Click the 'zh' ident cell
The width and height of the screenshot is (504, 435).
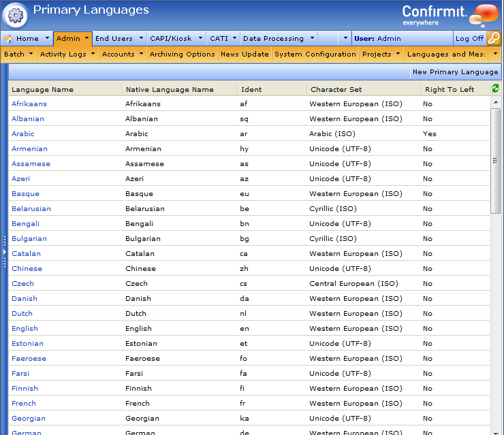[x=244, y=269]
